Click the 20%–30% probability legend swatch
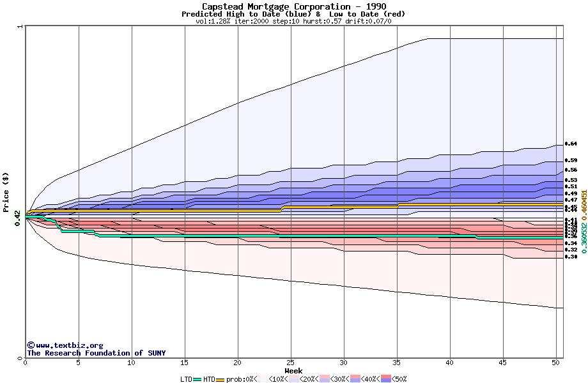Image resolution: width=588 pixels, height=383 pixels. [x=325, y=379]
